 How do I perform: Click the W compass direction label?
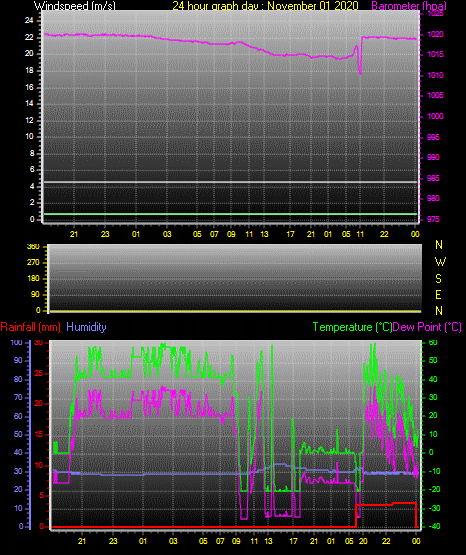[x=440, y=262]
